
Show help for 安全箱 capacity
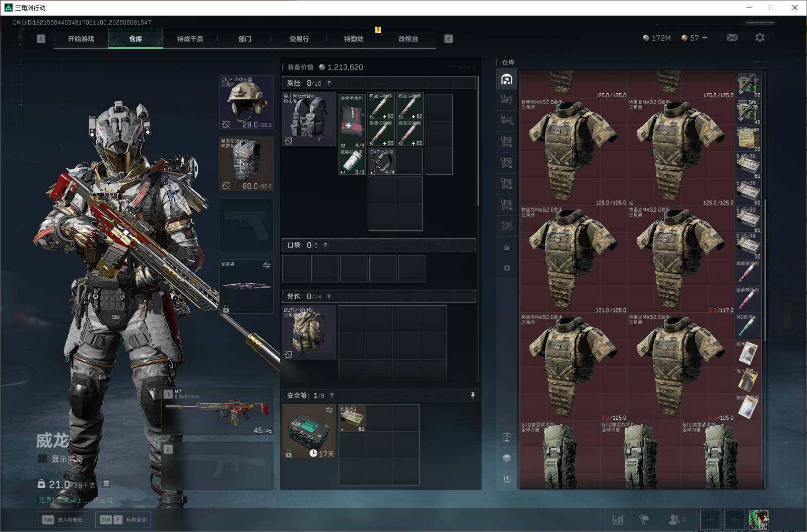331,395
